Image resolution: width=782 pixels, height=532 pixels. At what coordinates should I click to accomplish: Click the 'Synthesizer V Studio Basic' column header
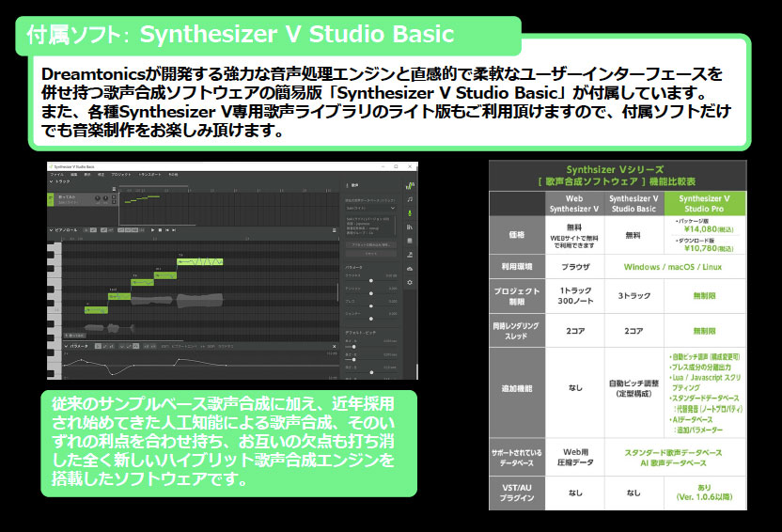click(x=633, y=203)
